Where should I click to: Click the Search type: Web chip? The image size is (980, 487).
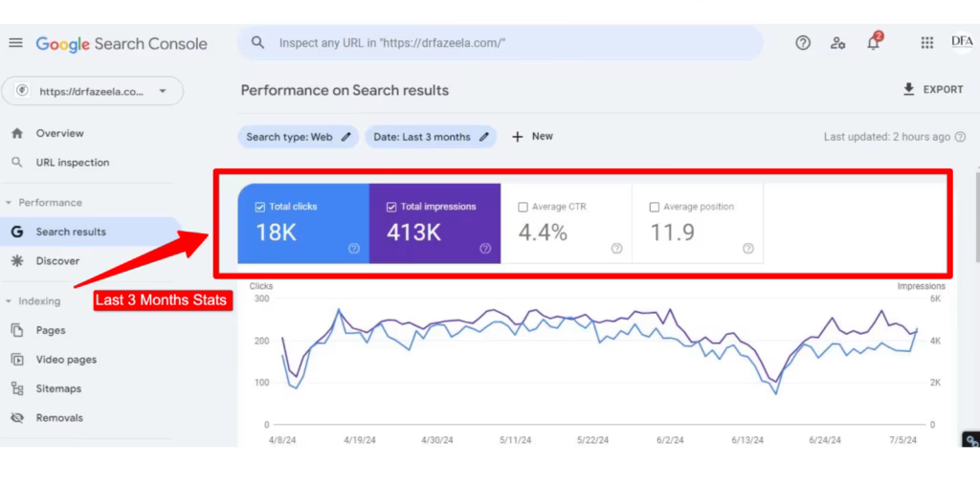[299, 137]
